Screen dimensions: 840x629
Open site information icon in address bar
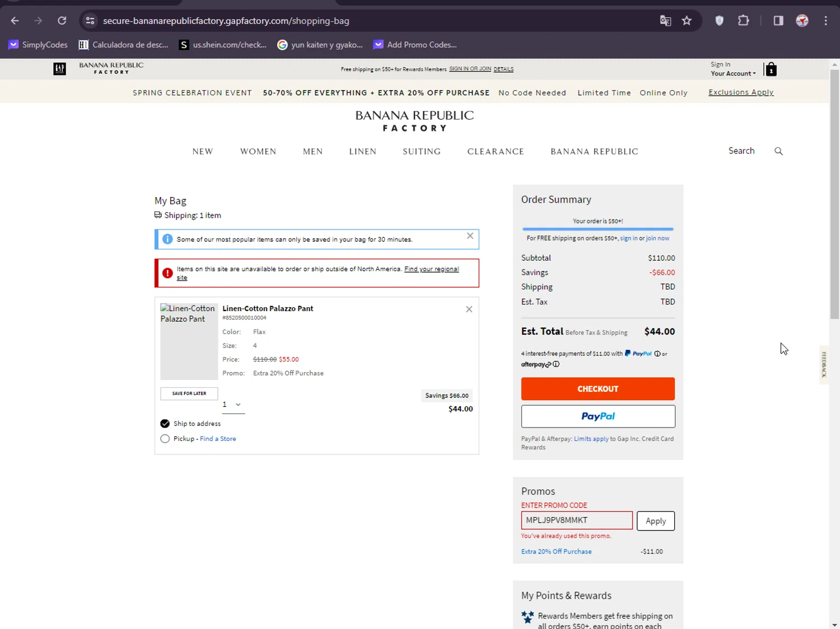click(90, 21)
